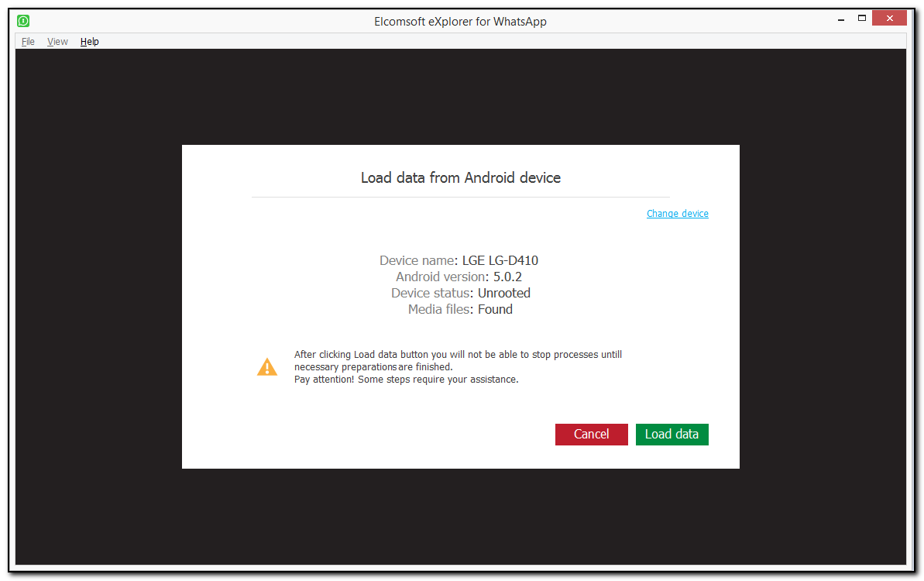Click the maximize window icon
Screen dimensions: 924x581
[x=862, y=17]
